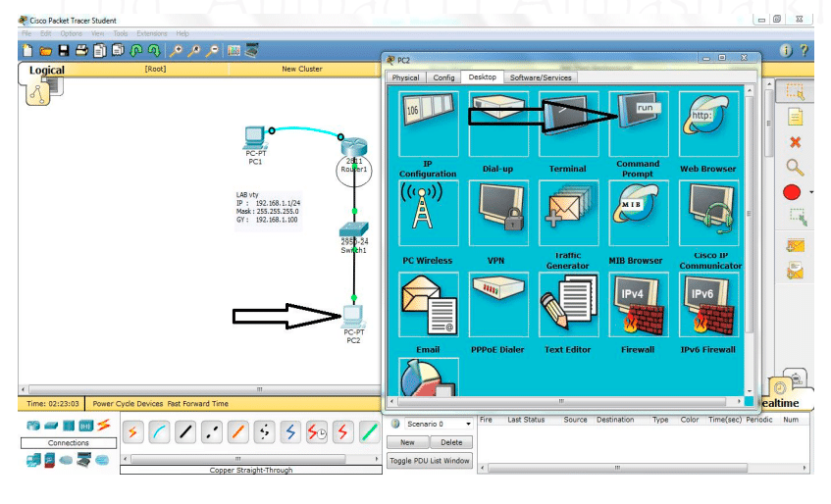Open the Options menu
The image size is (831, 504).
[x=71, y=33]
